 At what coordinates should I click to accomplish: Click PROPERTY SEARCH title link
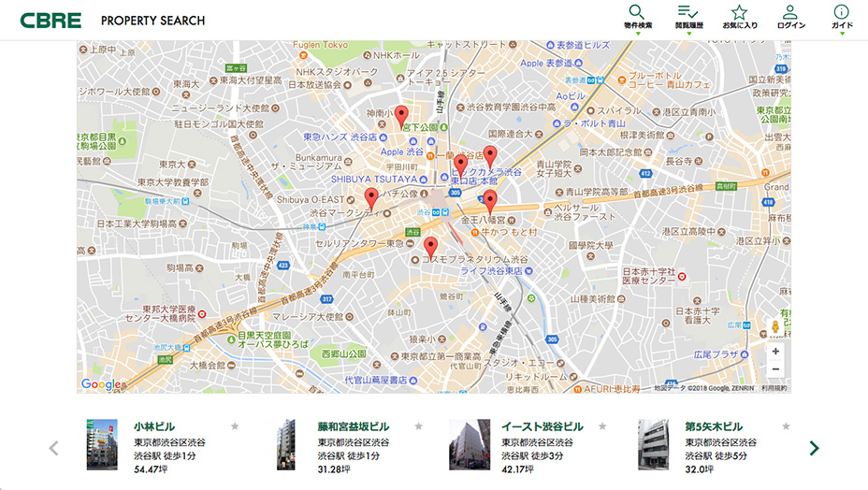click(x=152, y=21)
